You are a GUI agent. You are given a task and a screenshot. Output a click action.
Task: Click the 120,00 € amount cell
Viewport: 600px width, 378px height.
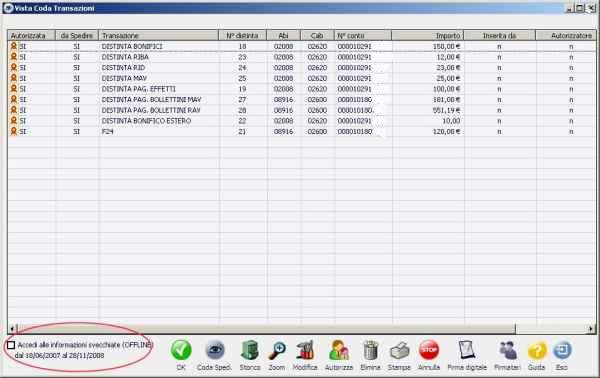click(446, 131)
